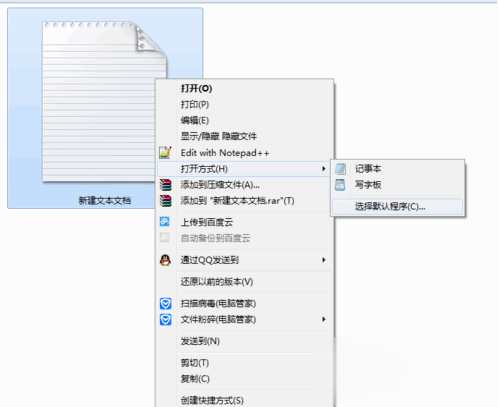
Task: Open 发送到(N) menu entry
Action: click(x=244, y=341)
